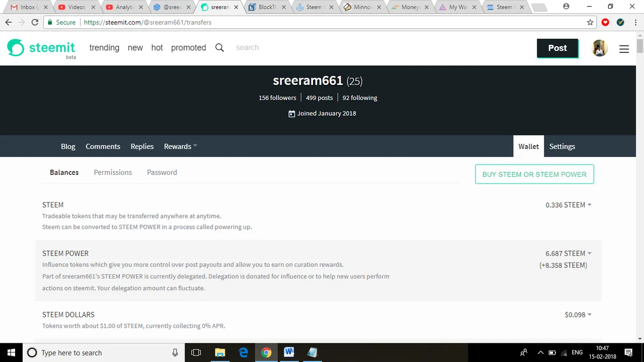Click the red extension icon in Chrome toolbar
Image resolution: width=644 pixels, height=362 pixels.
[x=605, y=22]
